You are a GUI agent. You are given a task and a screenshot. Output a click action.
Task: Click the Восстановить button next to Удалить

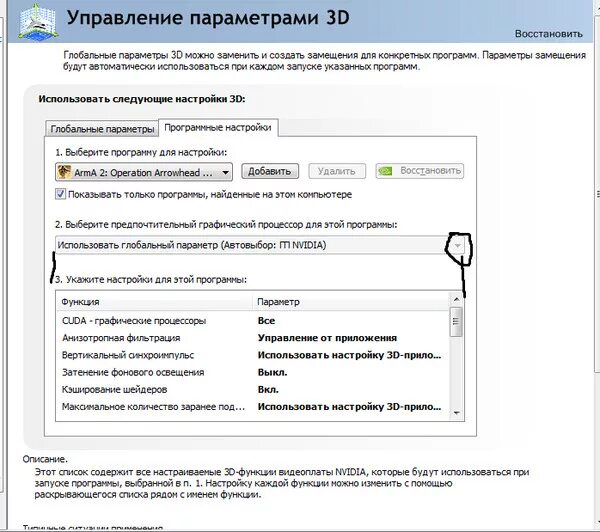coord(419,171)
